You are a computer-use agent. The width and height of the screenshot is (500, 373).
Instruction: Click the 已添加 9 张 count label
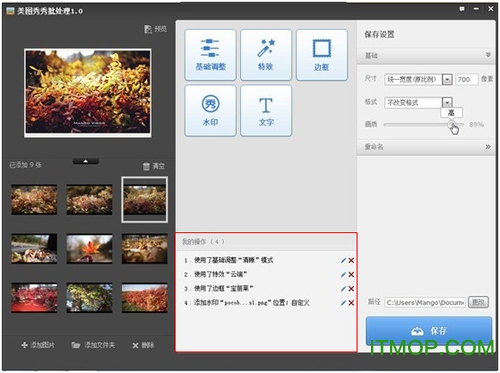tap(25, 165)
